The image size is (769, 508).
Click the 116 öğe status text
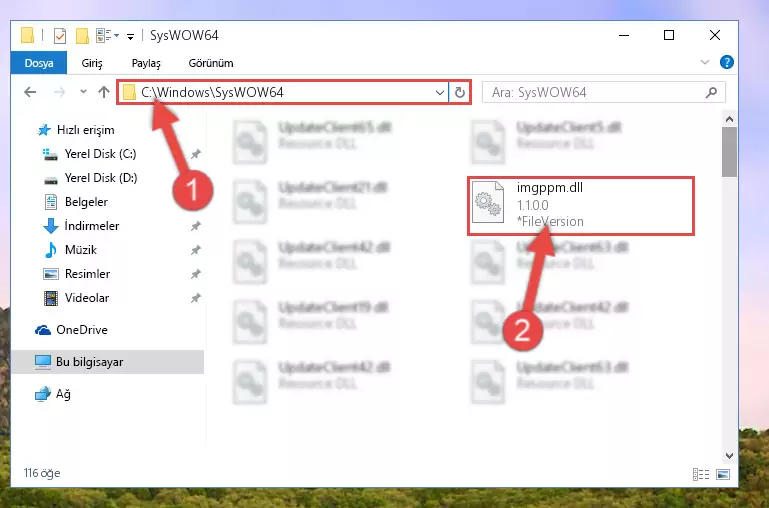(42, 473)
